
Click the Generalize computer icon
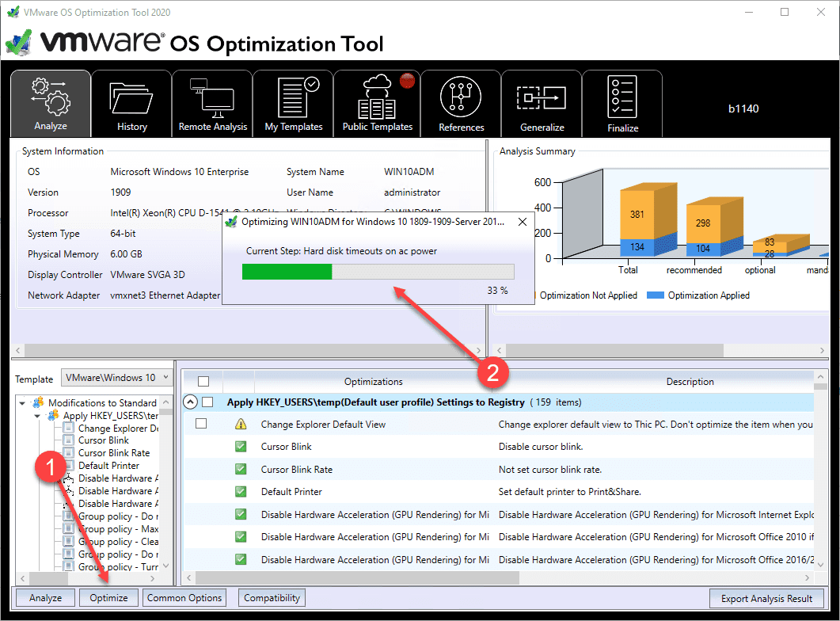[542, 98]
